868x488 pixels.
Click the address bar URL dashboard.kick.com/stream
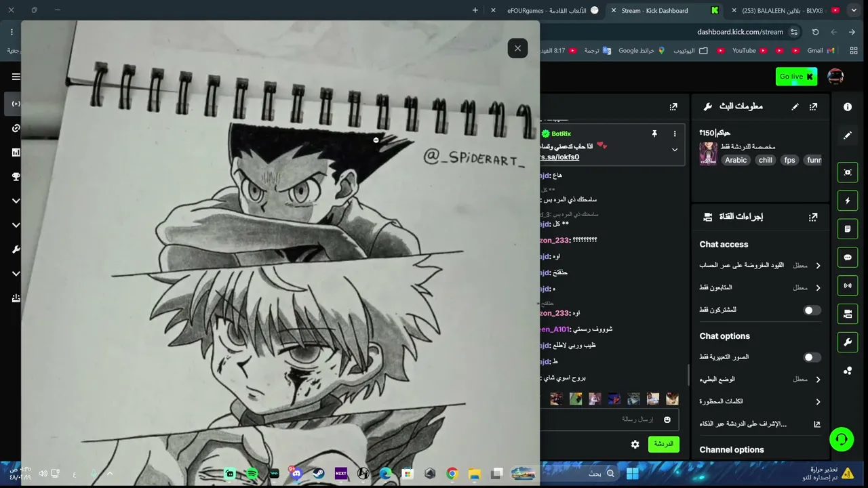coord(740,32)
